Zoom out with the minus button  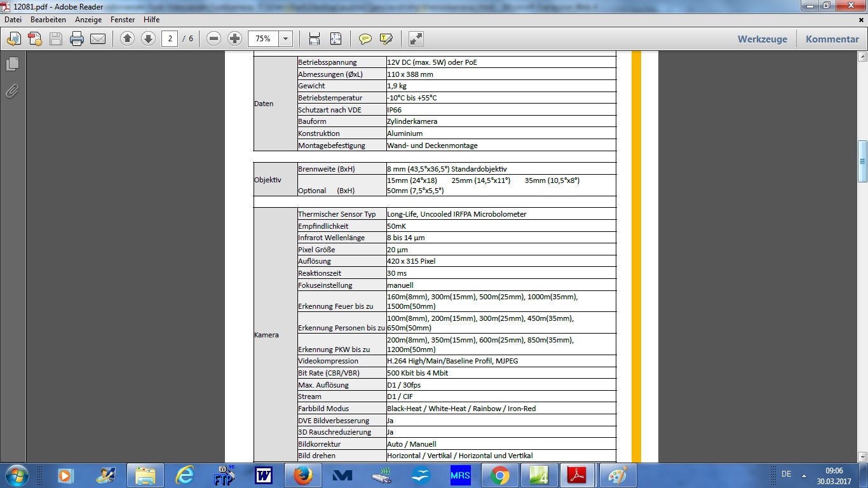pos(214,39)
